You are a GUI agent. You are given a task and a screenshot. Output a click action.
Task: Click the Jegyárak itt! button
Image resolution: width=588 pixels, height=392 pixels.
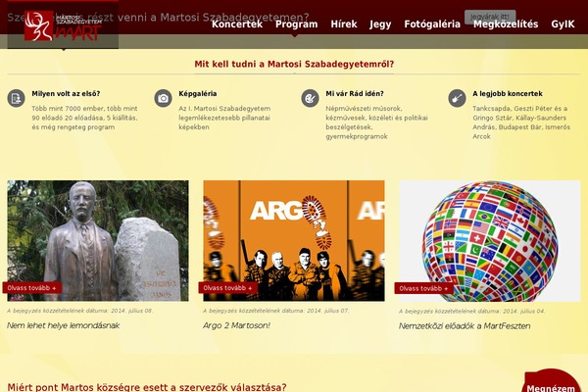click(x=490, y=17)
